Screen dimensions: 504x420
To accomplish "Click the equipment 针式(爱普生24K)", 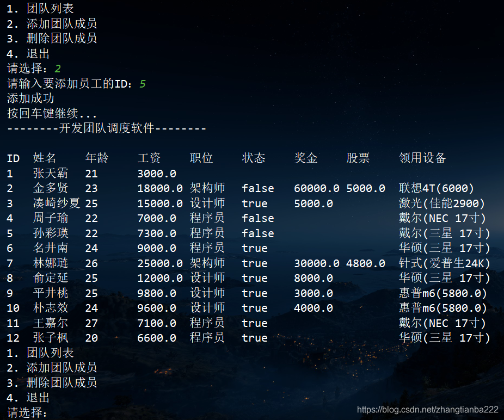I will coord(445,263).
